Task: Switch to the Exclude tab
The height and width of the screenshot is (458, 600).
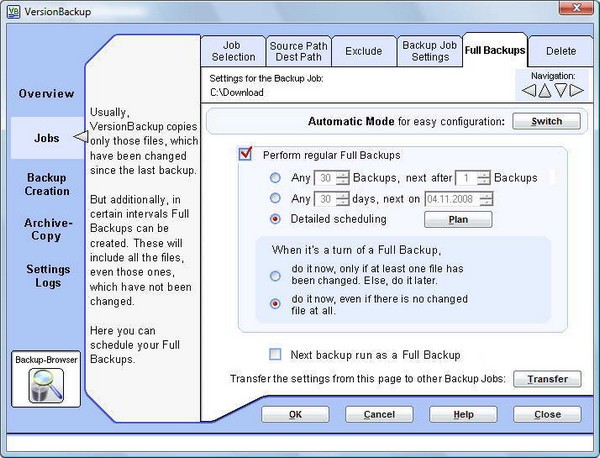Action: 363,51
